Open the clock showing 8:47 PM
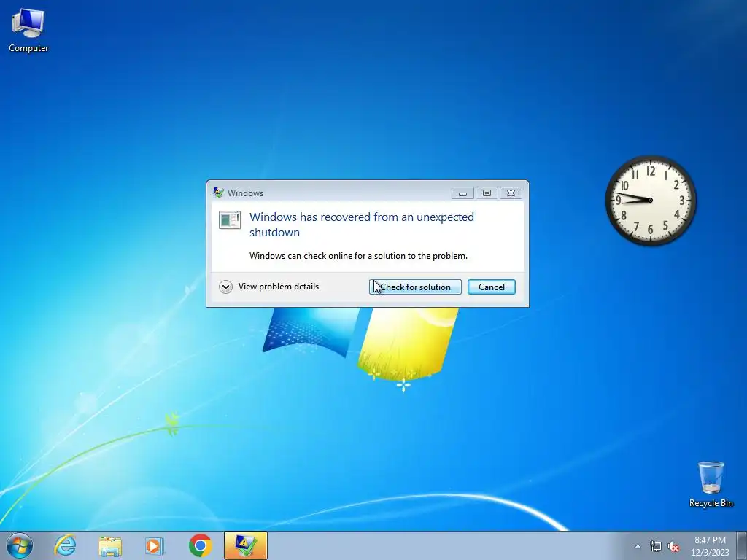Viewport: 747px width, 560px height. (710, 546)
